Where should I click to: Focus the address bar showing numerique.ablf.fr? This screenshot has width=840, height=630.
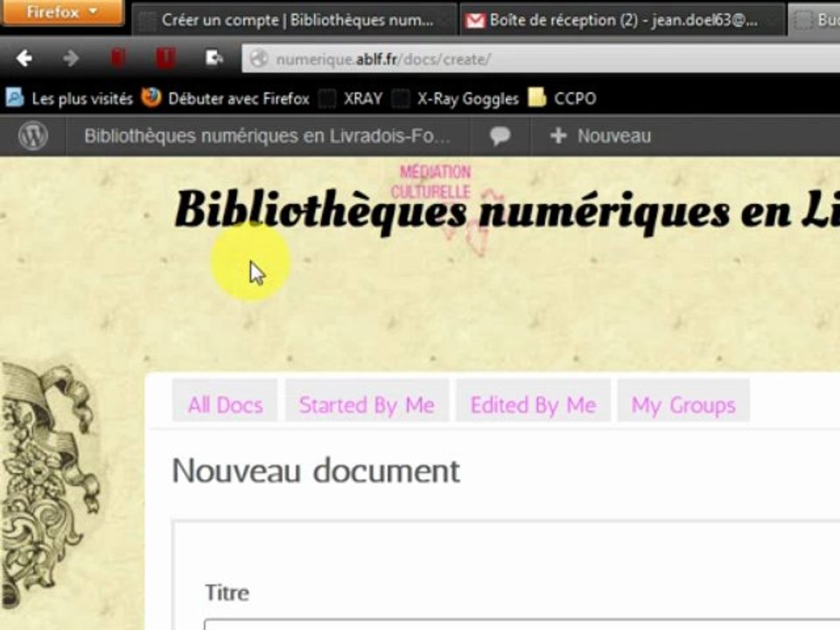pyautogui.click(x=541, y=59)
